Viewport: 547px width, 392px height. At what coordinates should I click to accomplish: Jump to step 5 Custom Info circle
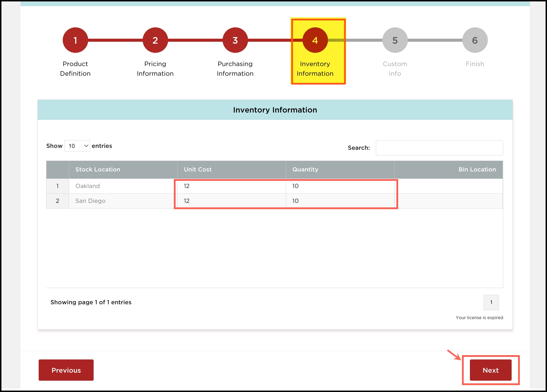coord(395,40)
